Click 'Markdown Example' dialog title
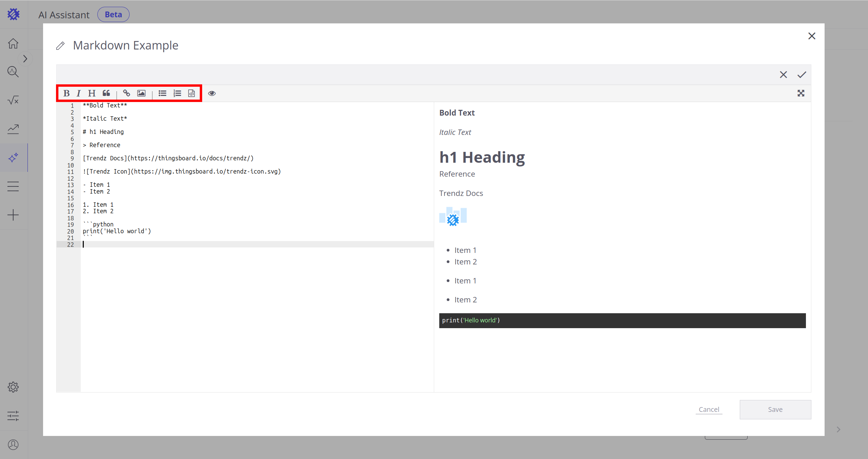 pos(126,45)
